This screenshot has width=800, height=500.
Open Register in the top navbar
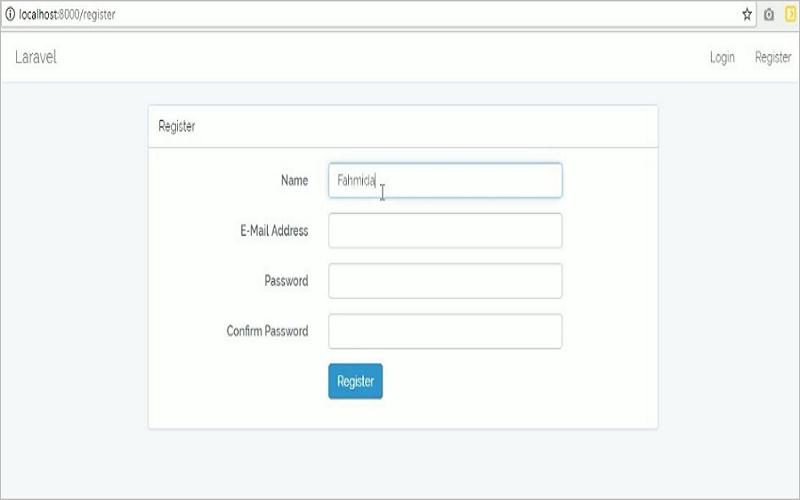tap(773, 57)
